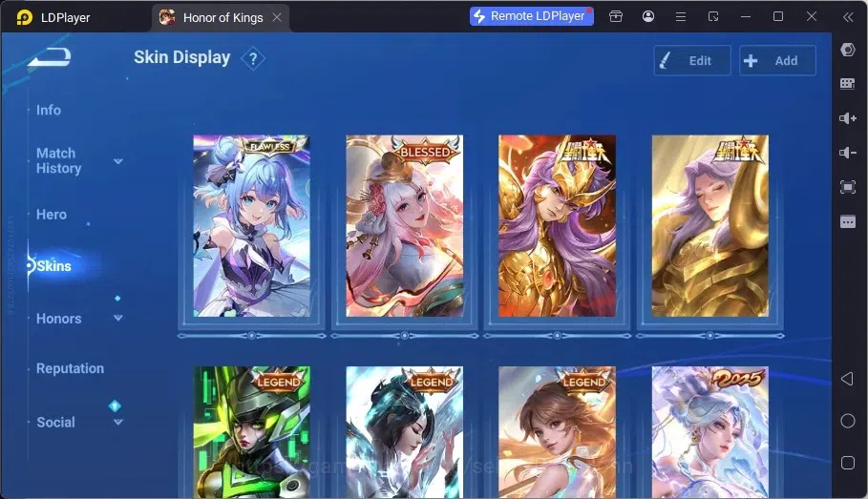868x499 pixels.
Task: Click the Edit button
Action: [x=692, y=60]
